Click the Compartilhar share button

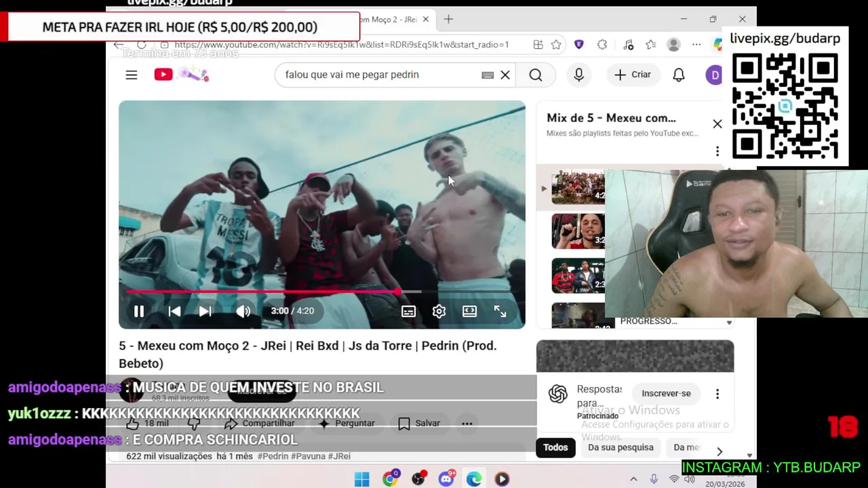point(259,424)
